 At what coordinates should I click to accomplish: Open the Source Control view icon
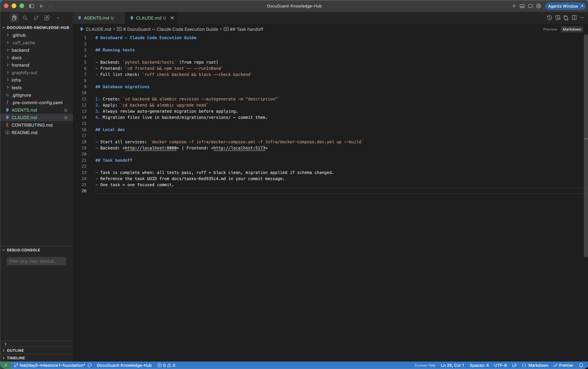click(36, 18)
